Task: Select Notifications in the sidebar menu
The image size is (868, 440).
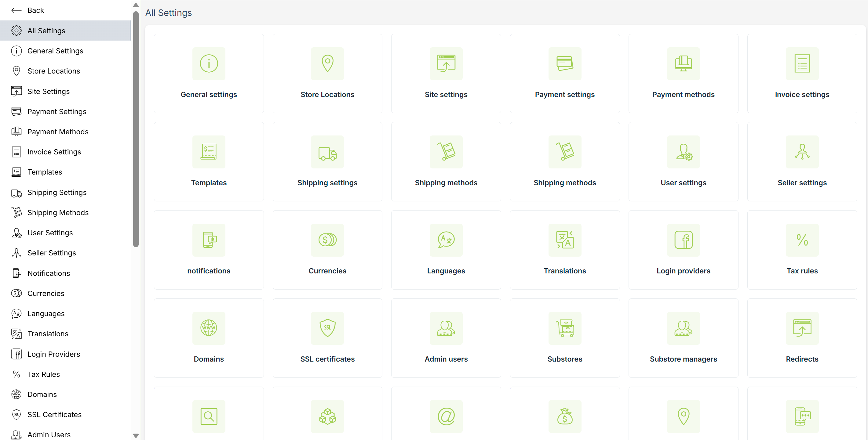Action: [x=49, y=273]
